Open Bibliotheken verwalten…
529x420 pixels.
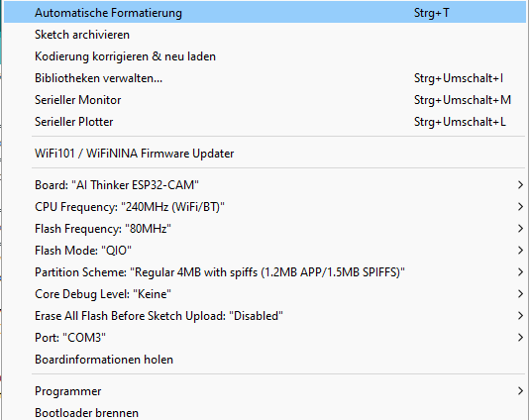tap(264, 78)
